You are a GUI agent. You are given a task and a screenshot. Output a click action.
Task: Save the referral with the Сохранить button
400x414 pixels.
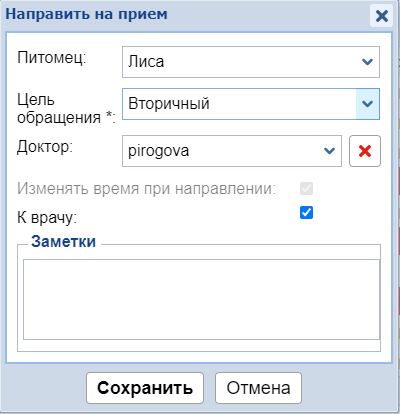click(145, 388)
